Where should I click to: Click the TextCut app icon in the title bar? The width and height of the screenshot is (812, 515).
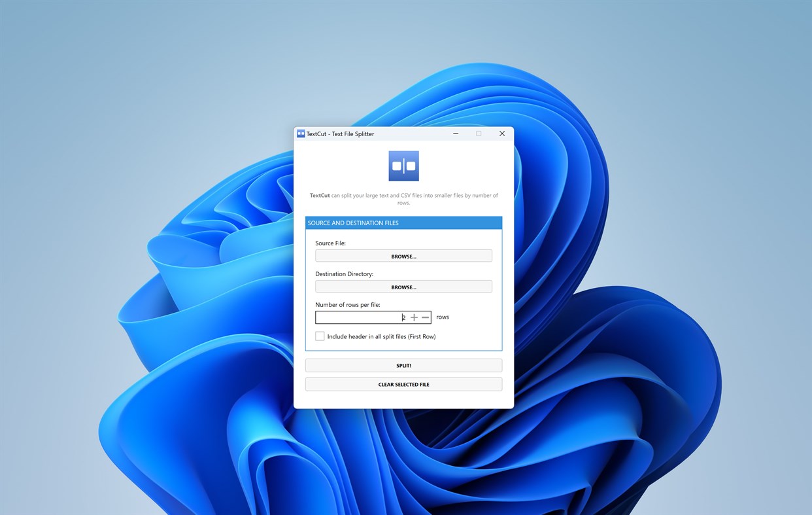point(301,133)
